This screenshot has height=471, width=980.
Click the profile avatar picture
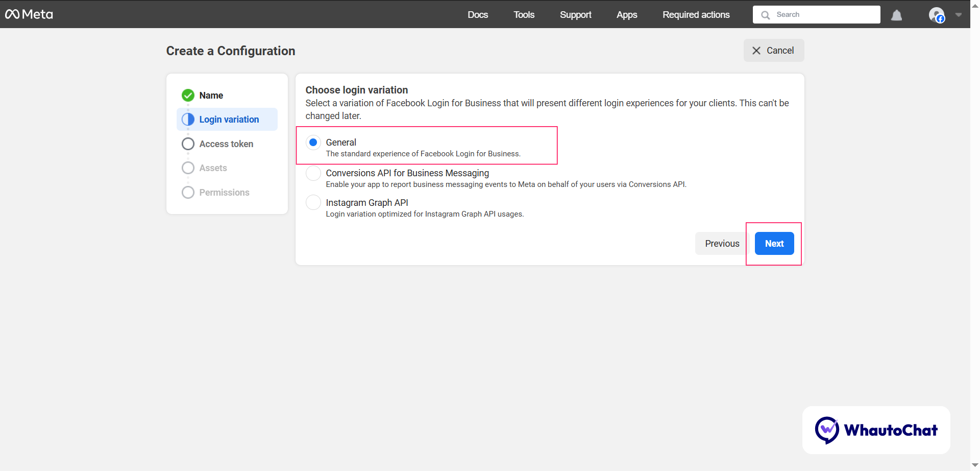[937, 14]
